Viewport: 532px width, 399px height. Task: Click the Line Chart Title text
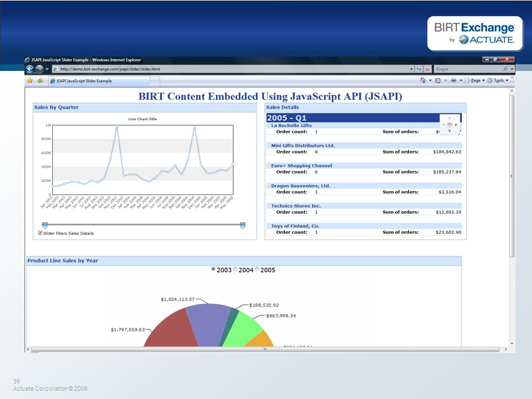142,119
